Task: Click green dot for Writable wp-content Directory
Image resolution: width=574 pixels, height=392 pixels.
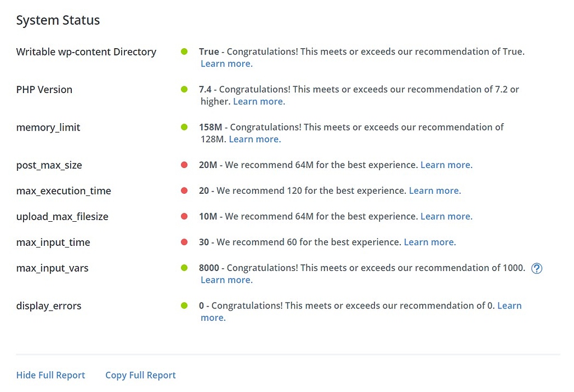Action: (x=184, y=52)
